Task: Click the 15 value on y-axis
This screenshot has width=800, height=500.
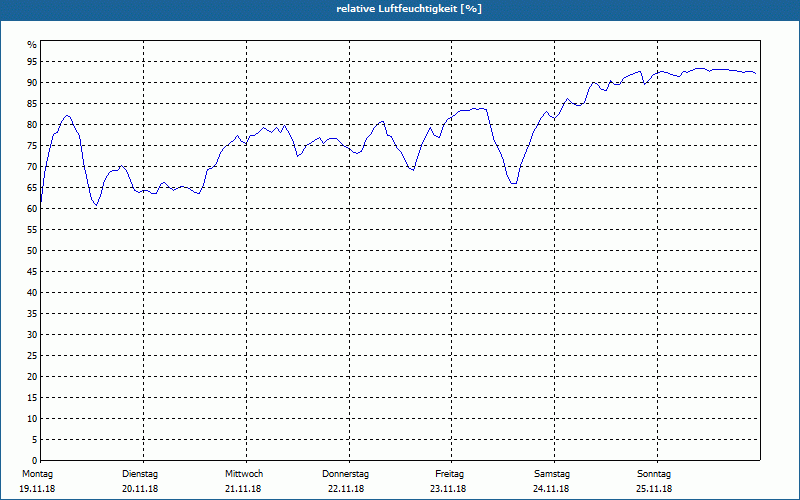Action: tap(32, 398)
